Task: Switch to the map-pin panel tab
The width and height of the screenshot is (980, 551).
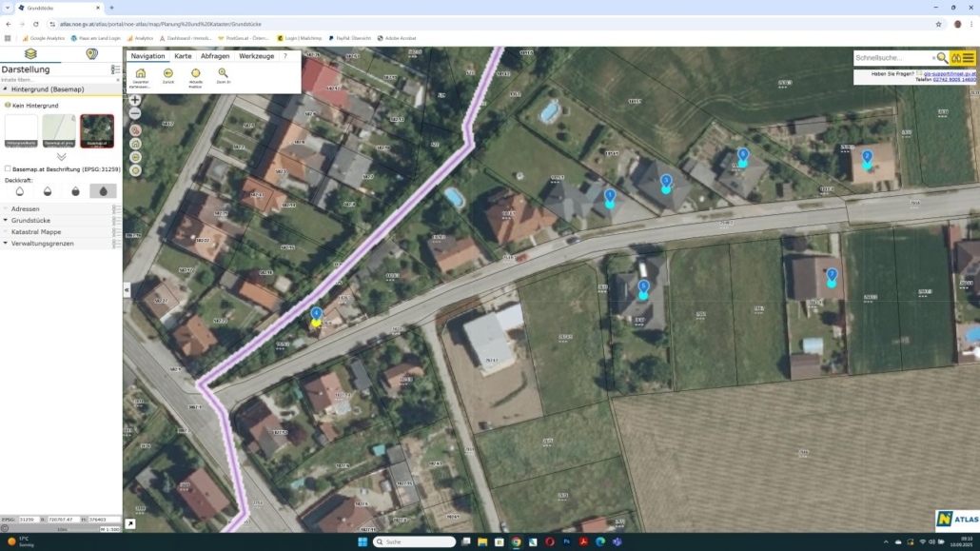Action: 91,54
